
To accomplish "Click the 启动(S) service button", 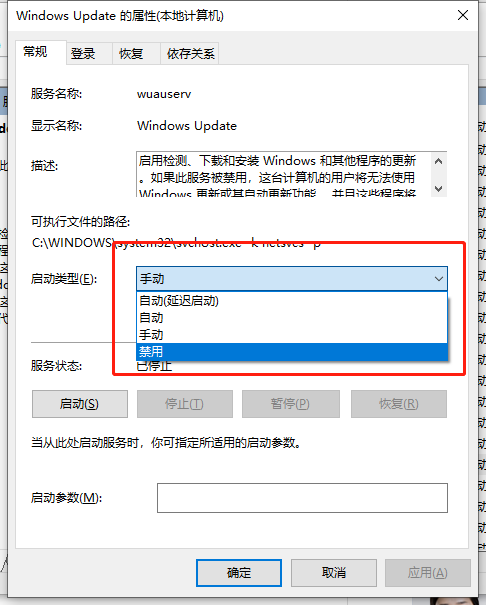I will 80,404.
